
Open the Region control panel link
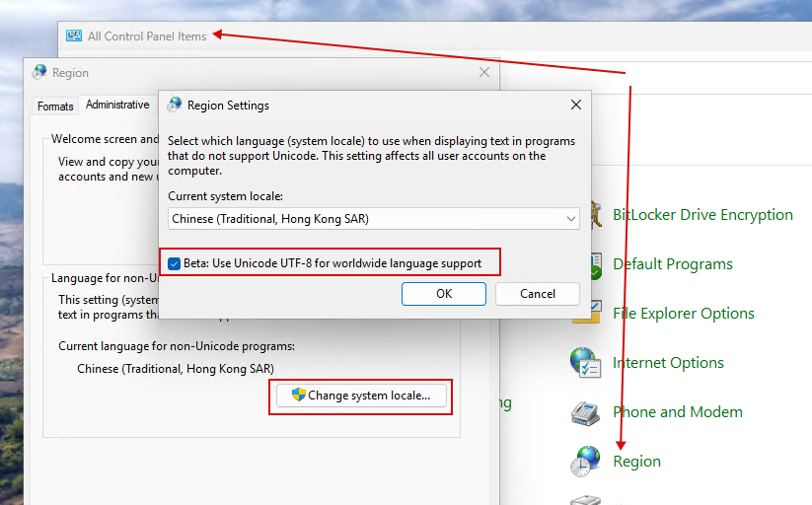point(636,462)
